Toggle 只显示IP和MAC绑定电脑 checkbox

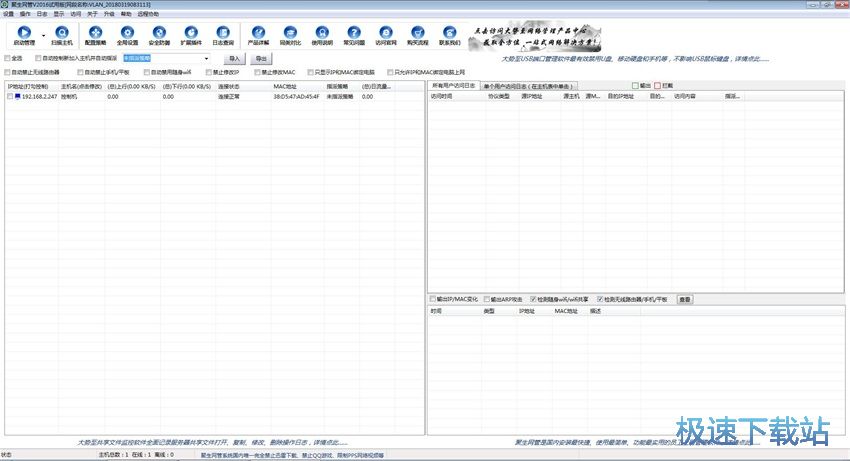pos(310,72)
